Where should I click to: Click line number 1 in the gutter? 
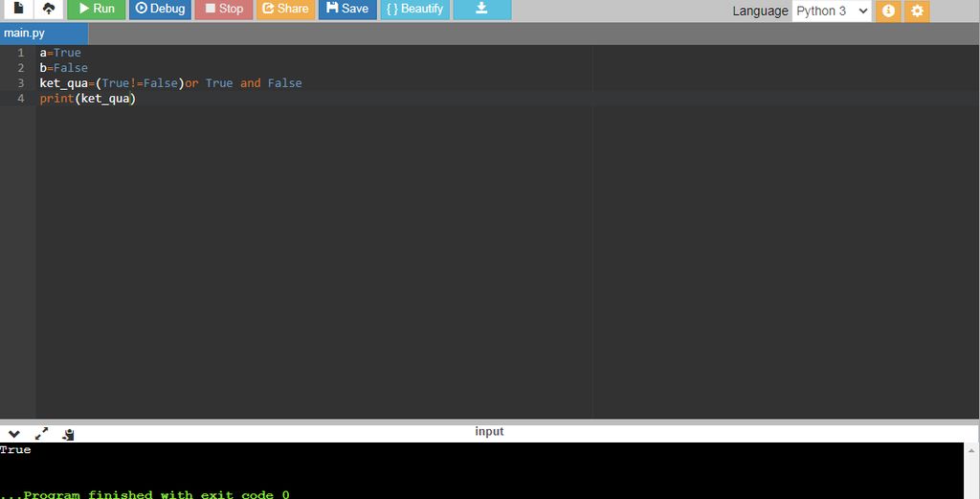tap(21, 53)
